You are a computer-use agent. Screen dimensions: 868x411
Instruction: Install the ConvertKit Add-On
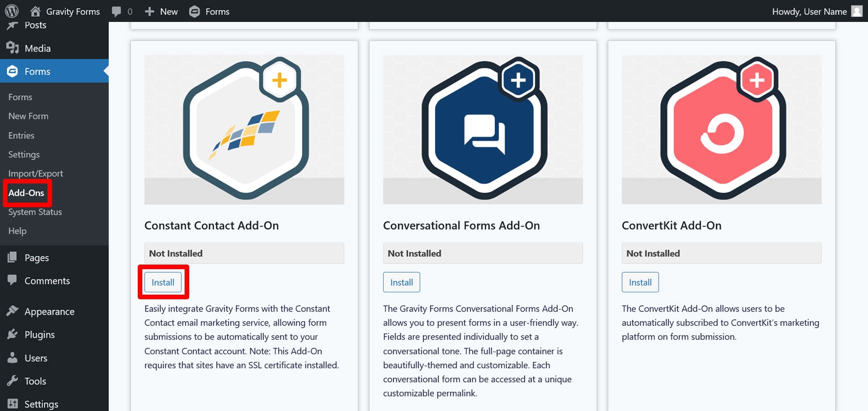click(x=641, y=282)
